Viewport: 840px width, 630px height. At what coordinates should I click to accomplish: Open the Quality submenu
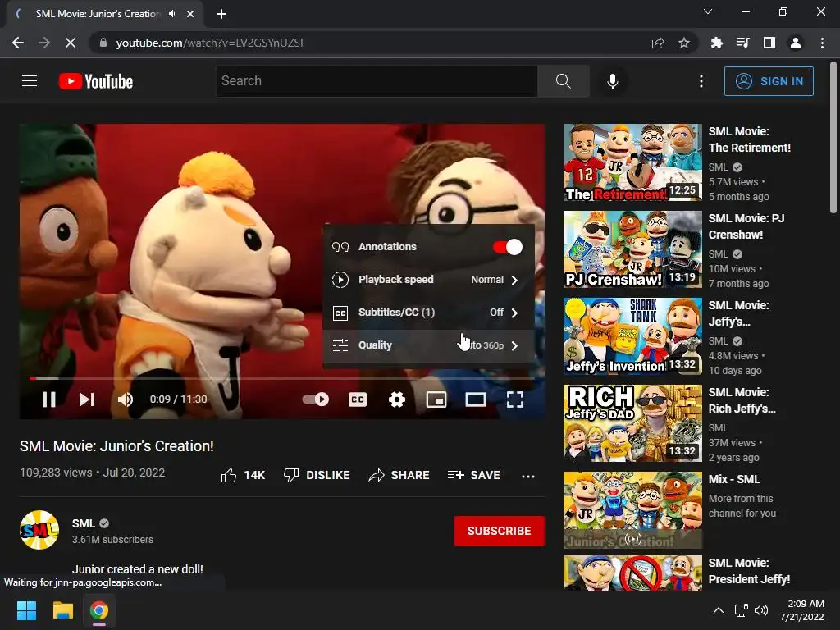(x=428, y=345)
